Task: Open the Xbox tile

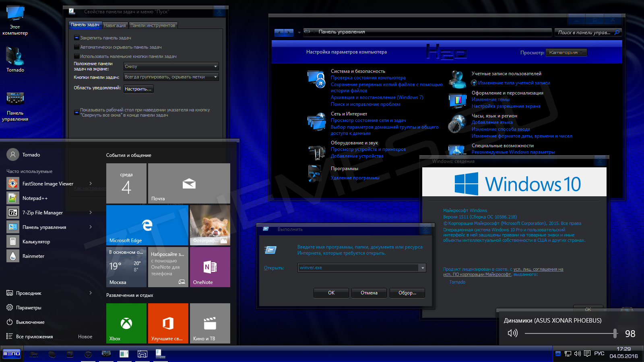Action: [x=126, y=323]
